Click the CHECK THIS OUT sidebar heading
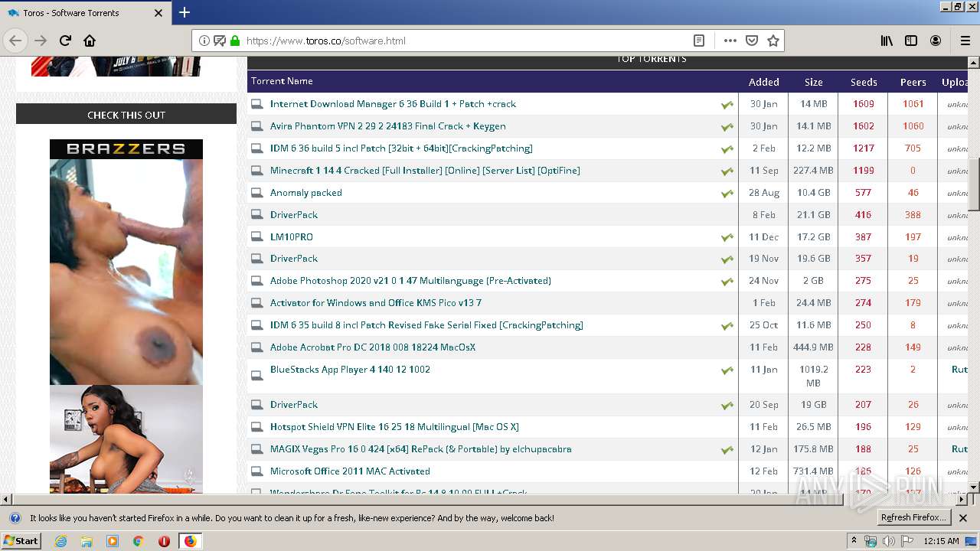The height and width of the screenshot is (551, 980). (126, 115)
